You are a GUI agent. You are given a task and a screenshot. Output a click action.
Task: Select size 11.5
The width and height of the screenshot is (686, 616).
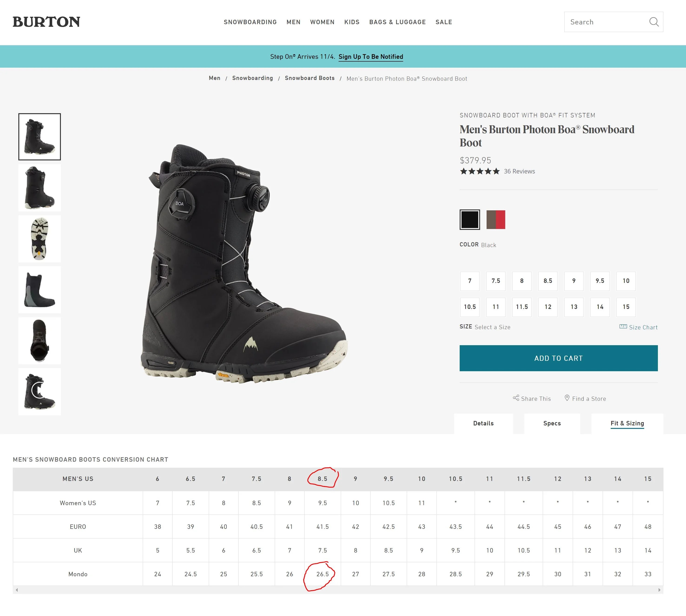tap(522, 307)
